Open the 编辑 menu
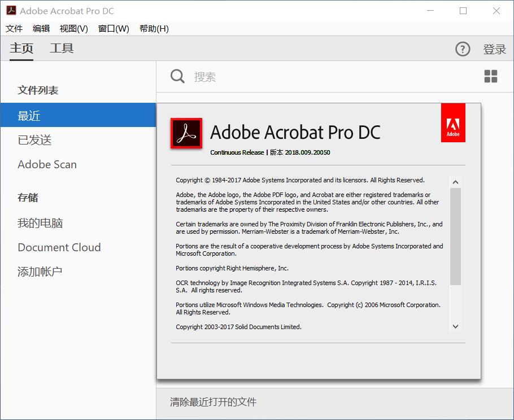 [41, 29]
